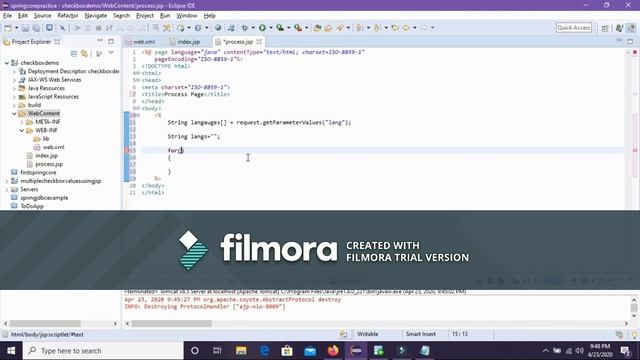The width and height of the screenshot is (640, 360).
Task: Expand the Servers project node
Action: 7,189
